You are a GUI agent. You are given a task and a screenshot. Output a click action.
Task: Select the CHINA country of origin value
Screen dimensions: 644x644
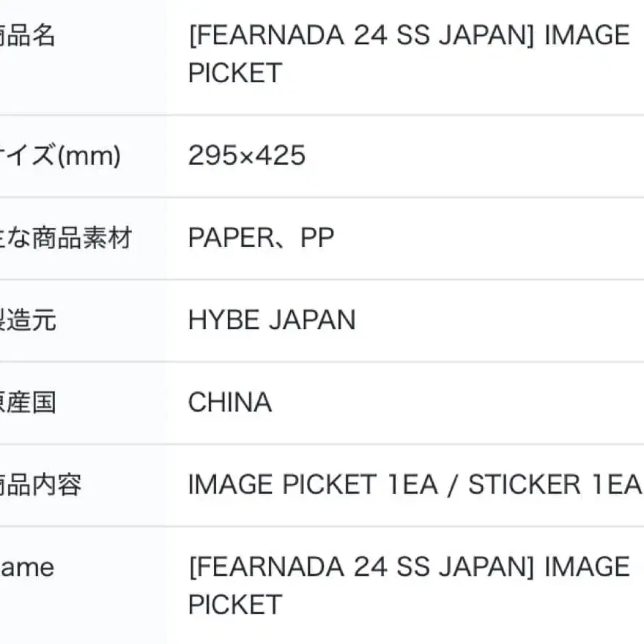click(x=229, y=402)
